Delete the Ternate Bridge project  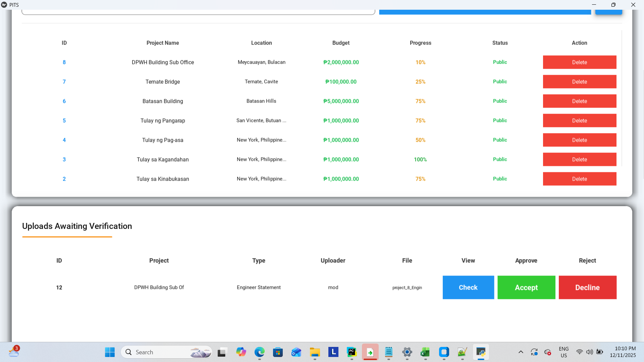580,82
